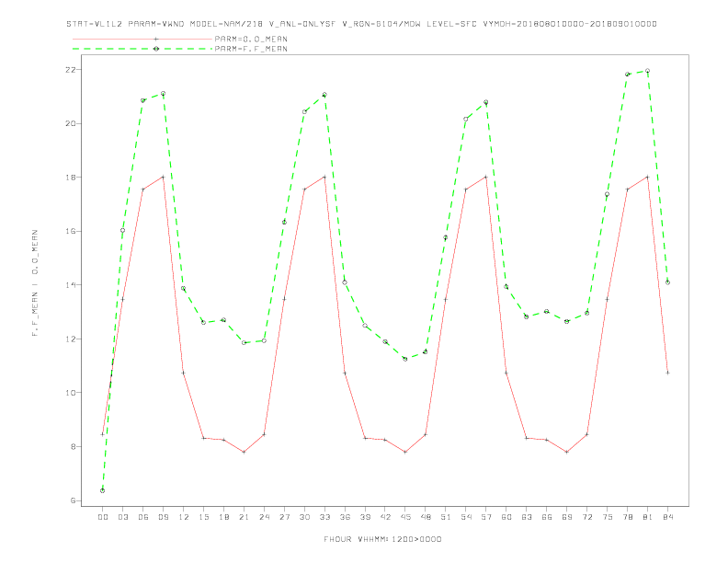Click x-axis tick label 63
Image resolution: width=728 pixels, height=563 pixels.
[527, 517]
